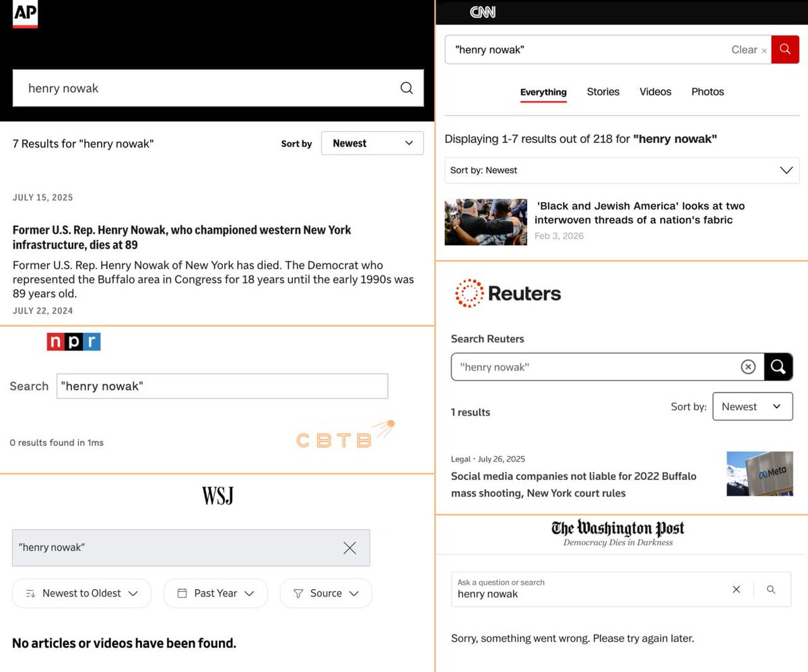Click the WSJ logo

(x=217, y=496)
